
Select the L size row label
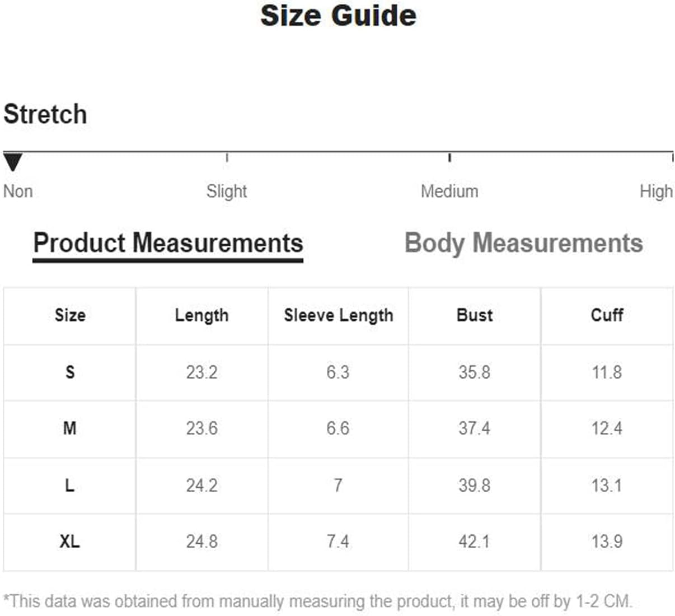(70, 486)
